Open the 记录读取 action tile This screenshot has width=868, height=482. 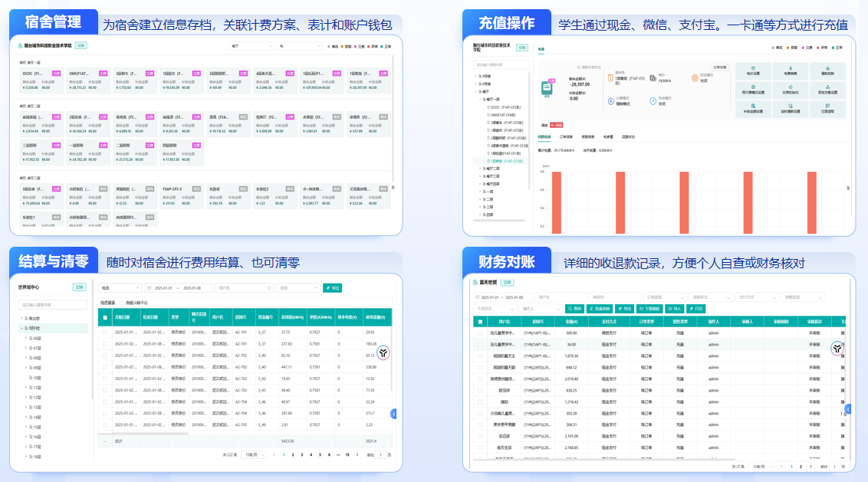[827, 109]
